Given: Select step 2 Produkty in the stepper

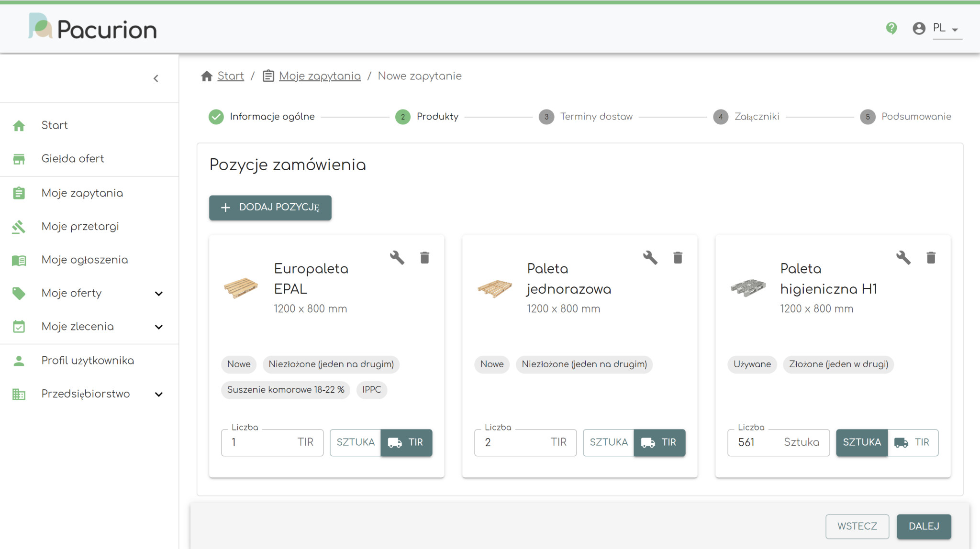Looking at the screenshot, I should (426, 117).
